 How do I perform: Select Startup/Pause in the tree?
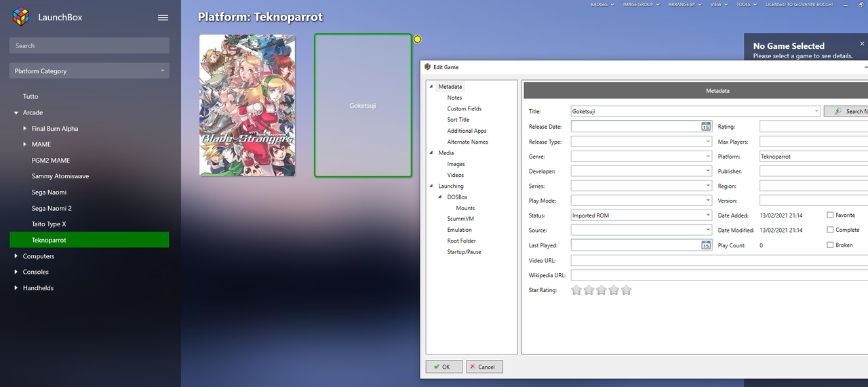(x=464, y=252)
